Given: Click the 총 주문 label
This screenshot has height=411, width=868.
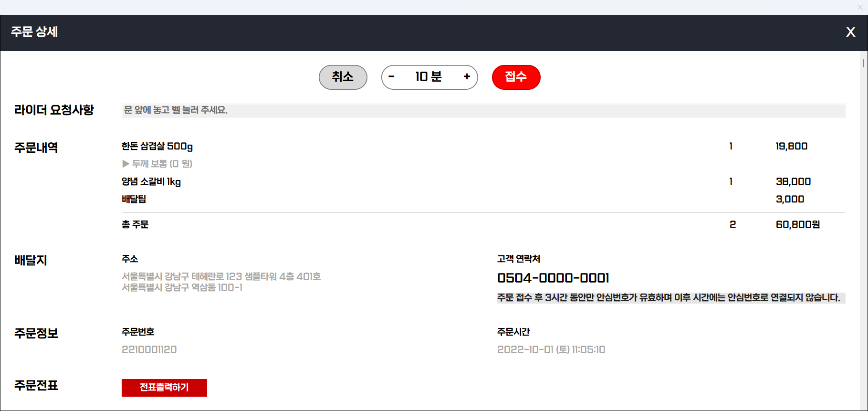Looking at the screenshot, I should (x=135, y=224).
